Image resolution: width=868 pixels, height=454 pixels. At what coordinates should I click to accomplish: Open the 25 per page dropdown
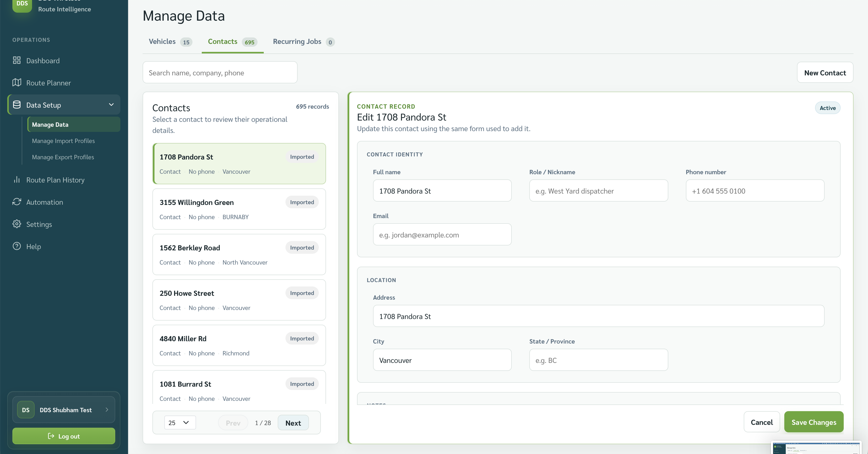180,423
